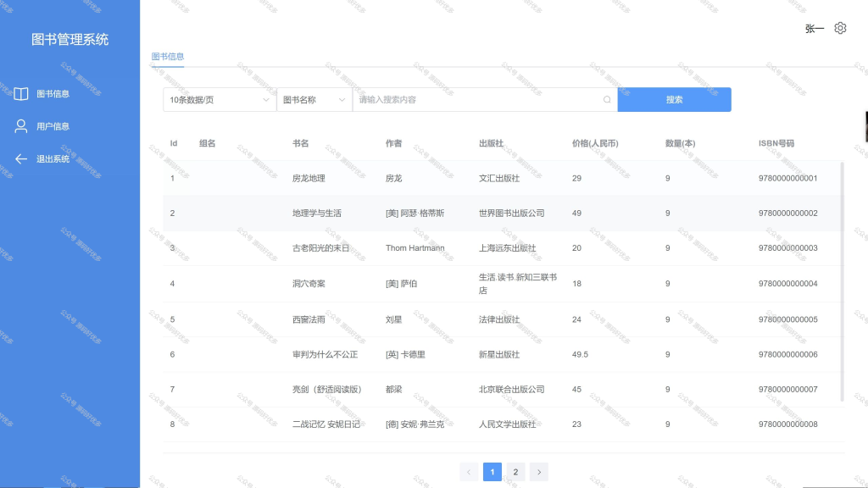Click the 组名 column header
Image resolution: width=868 pixels, height=488 pixels.
click(208, 143)
